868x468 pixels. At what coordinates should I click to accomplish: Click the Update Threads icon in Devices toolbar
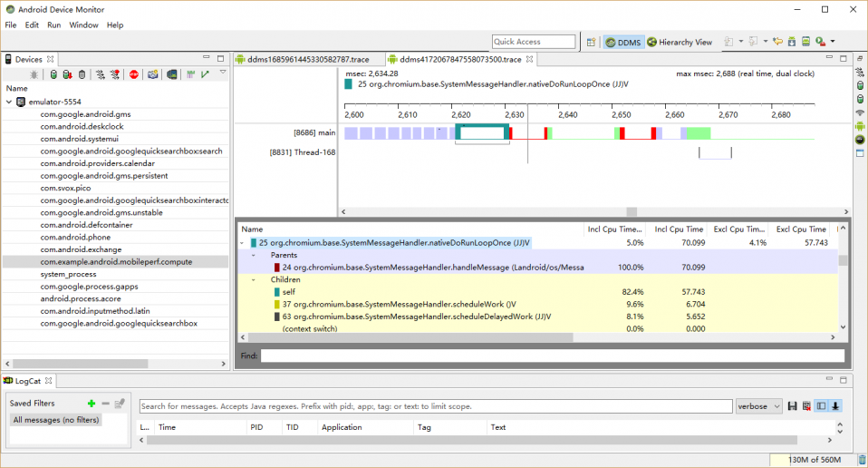tap(101, 74)
